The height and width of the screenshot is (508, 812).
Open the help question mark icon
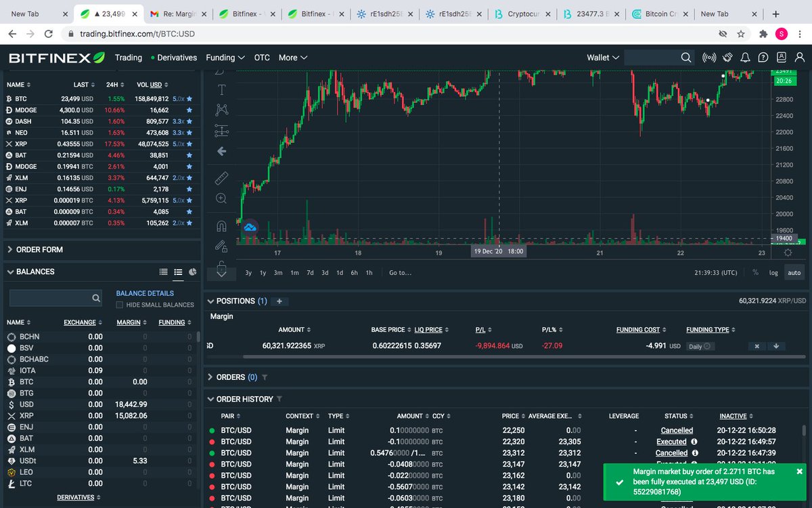pos(763,58)
